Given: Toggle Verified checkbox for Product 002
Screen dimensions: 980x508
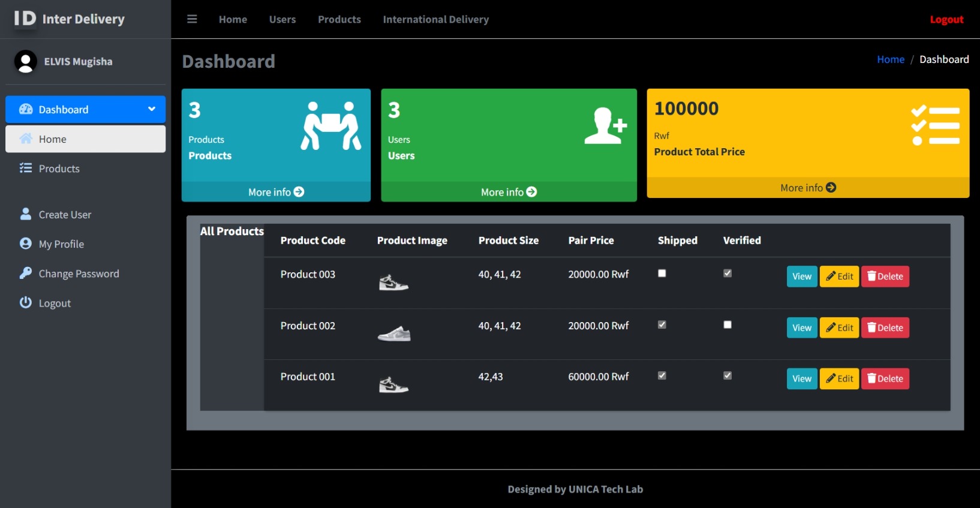Looking at the screenshot, I should (728, 324).
